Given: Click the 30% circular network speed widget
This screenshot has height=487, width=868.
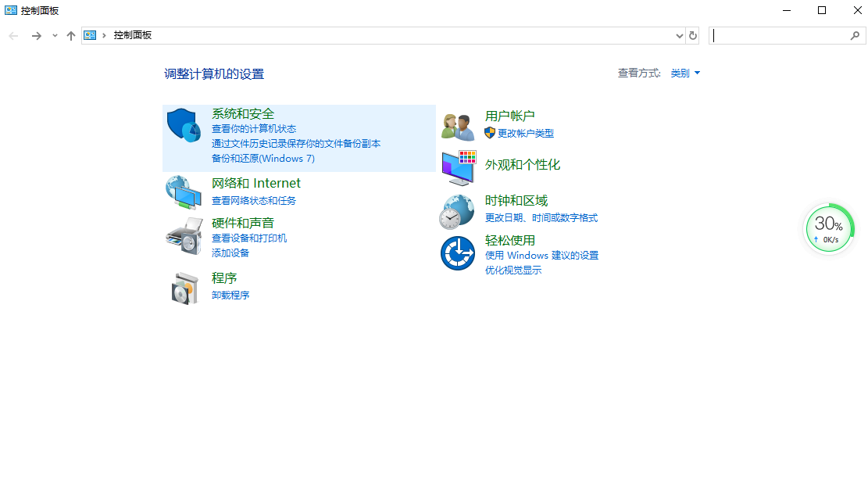Looking at the screenshot, I should [829, 227].
